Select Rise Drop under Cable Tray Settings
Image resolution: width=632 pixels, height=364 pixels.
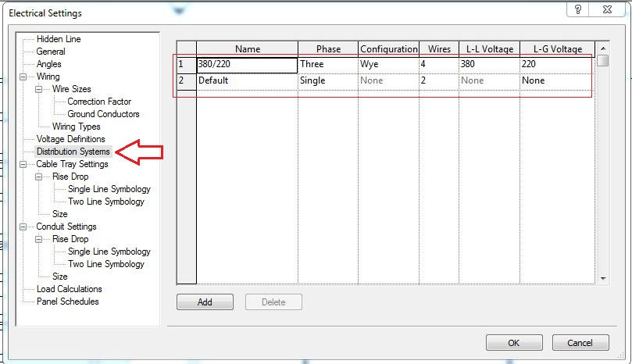[x=70, y=177]
